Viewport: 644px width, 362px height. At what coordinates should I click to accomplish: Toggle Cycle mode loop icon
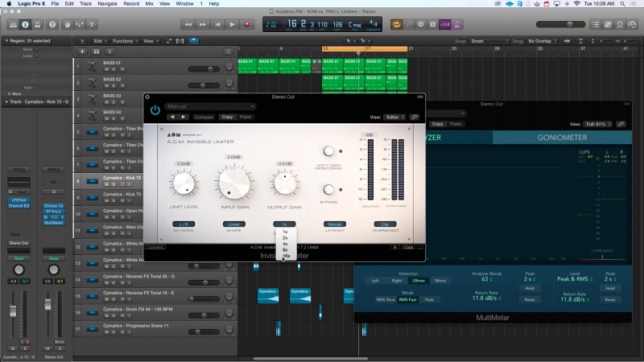point(396,25)
